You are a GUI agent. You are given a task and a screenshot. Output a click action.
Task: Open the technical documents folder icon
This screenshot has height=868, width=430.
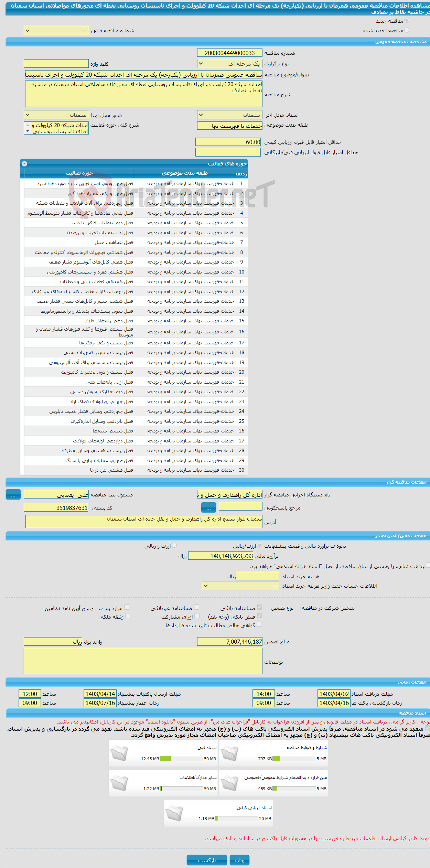119,753
